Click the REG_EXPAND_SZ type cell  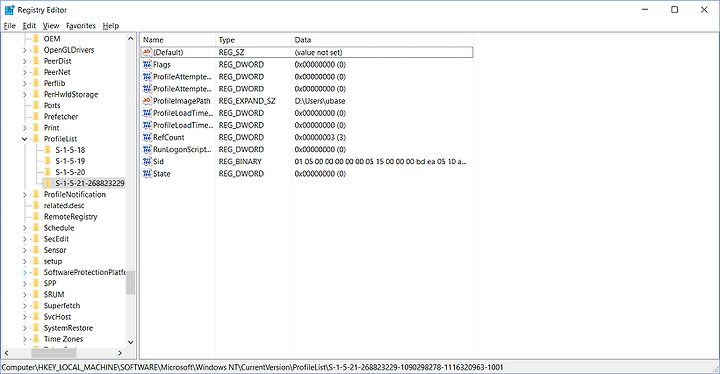pyautogui.click(x=247, y=101)
